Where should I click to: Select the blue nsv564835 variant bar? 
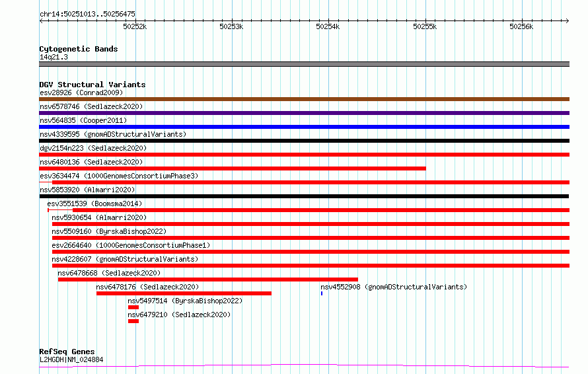click(304, 127)
